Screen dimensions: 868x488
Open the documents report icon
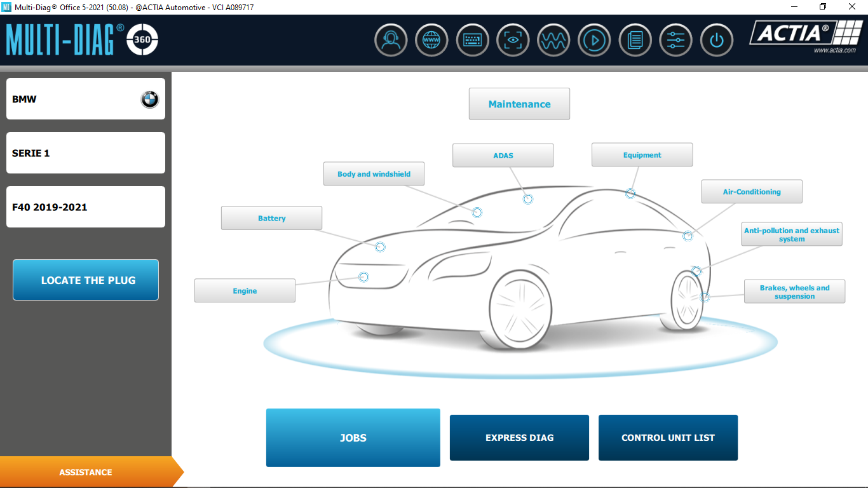point(635,40)
